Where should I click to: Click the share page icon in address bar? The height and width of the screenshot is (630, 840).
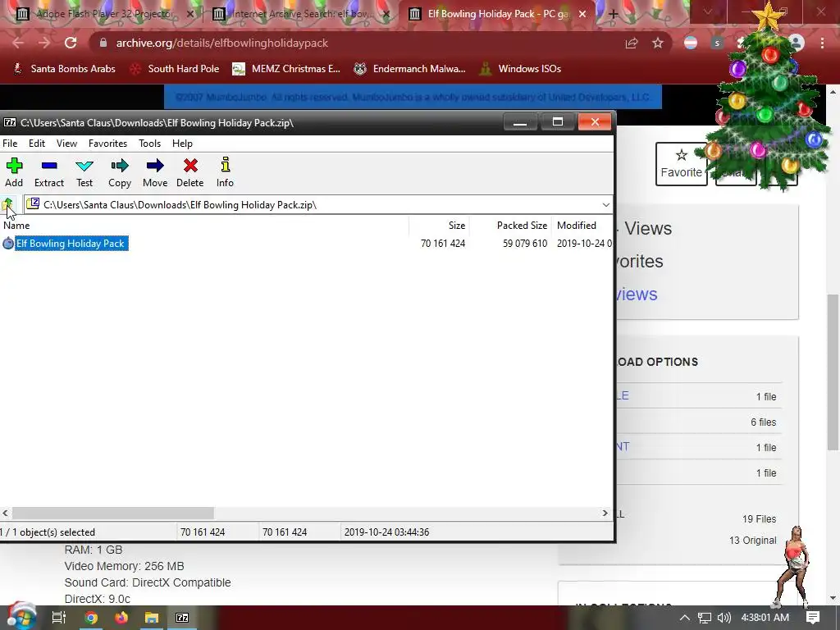(632, 43)
